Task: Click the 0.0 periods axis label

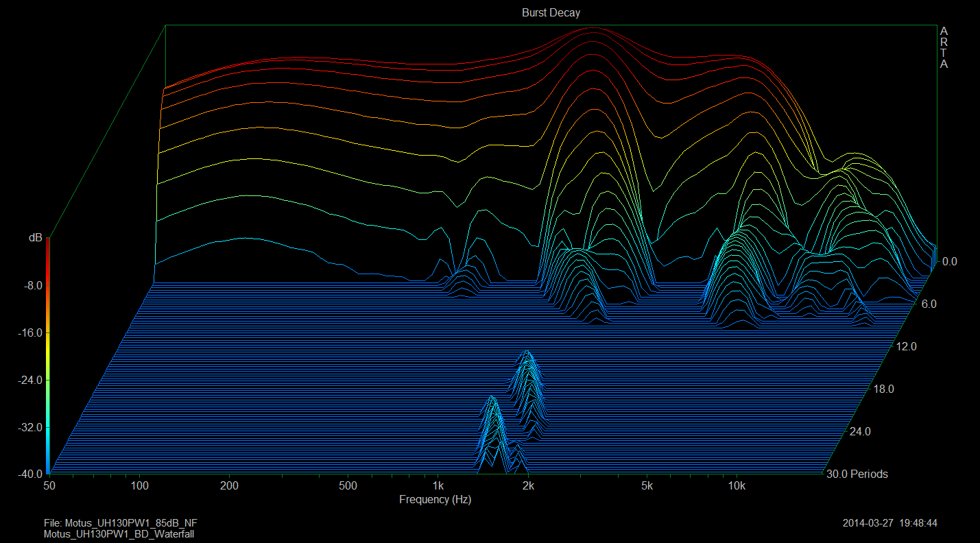Action: 950,261
